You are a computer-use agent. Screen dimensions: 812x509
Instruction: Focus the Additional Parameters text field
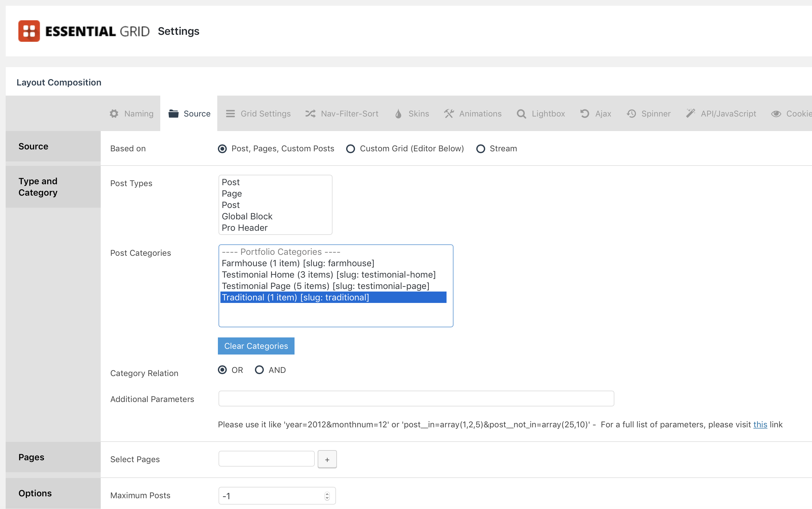[x=416, y=399]
